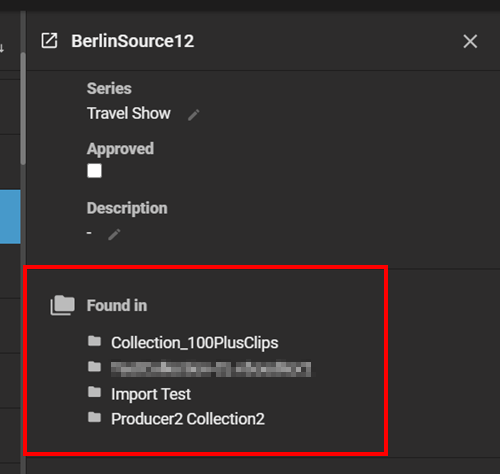Viewport: 500px width, 474px height.
Task: Toggle the Approved checkbox
Action: click(94, 171)
